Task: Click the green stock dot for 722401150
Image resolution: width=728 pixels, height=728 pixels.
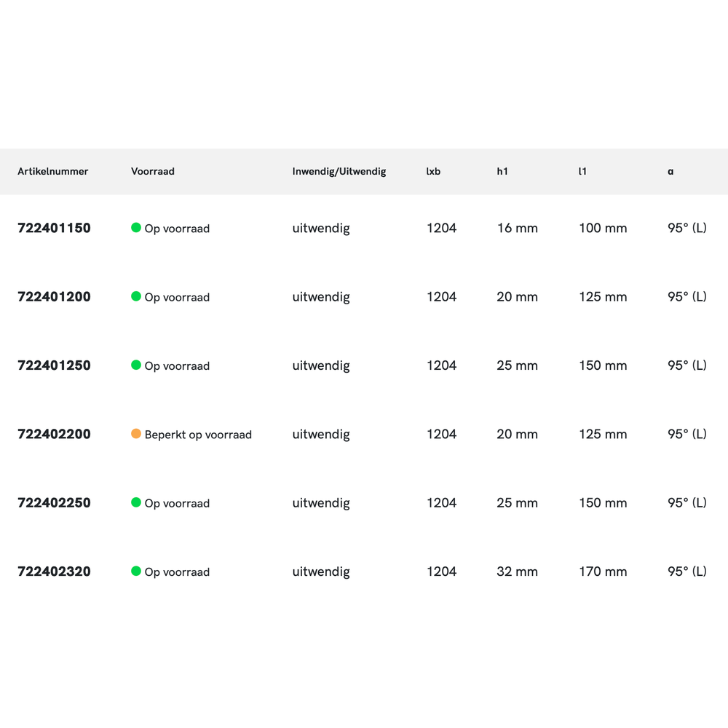Action: [x=136, y=228]
